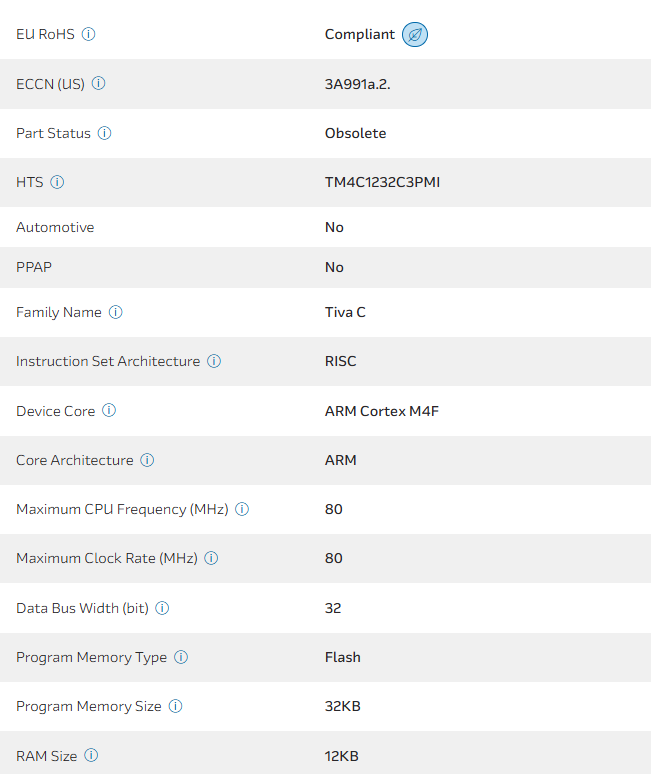Screen dimensions: 651x774
Task: Click the info icon next to RAM Size
Action: [91, 756]
